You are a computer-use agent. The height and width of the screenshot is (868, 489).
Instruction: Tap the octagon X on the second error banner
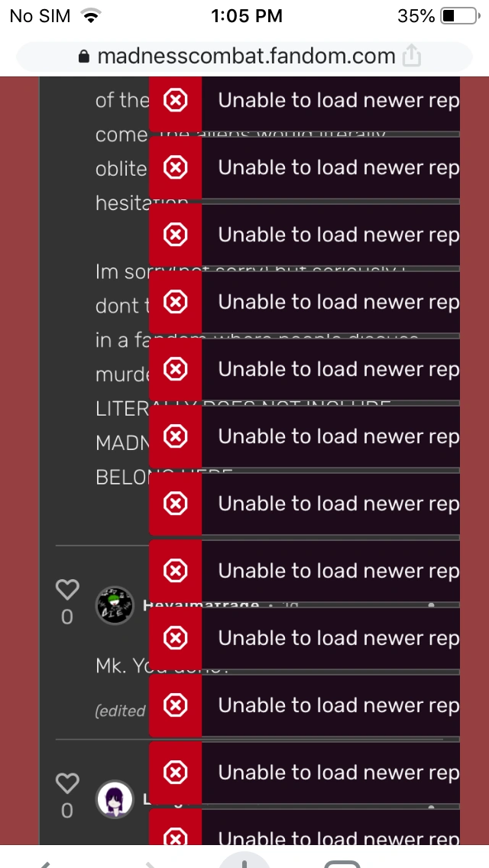(x=176, y=167)
